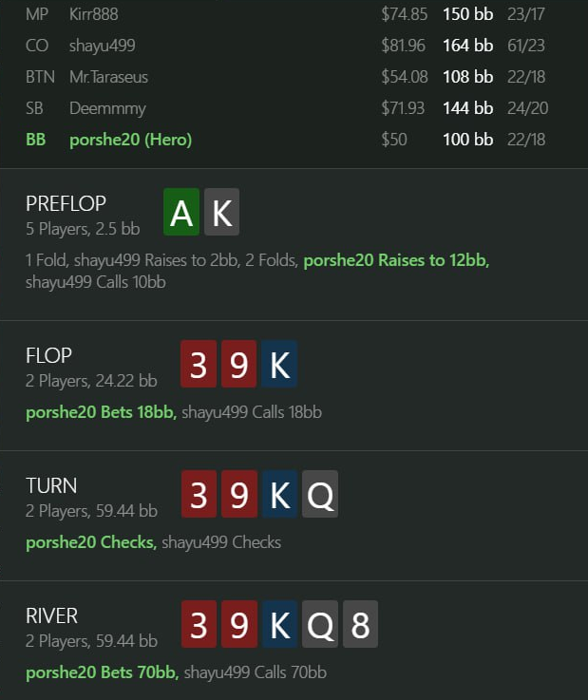Click the gray King hole card
Viewport: 588px width, 700px height.
tap(222, 212)
